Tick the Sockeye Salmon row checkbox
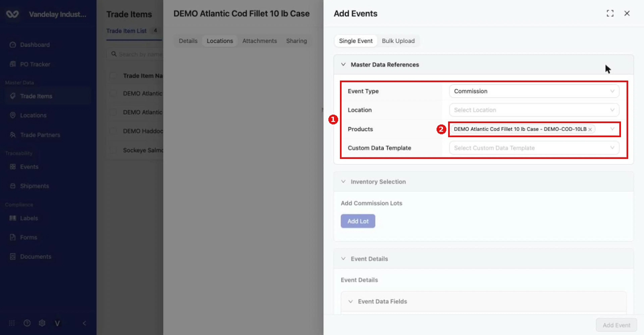The height and width of the screenshot is (335, 644). (x=113, y=150)
